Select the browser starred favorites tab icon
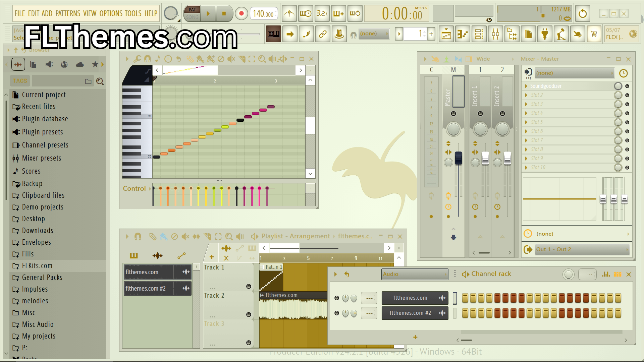 coord(95,64)
